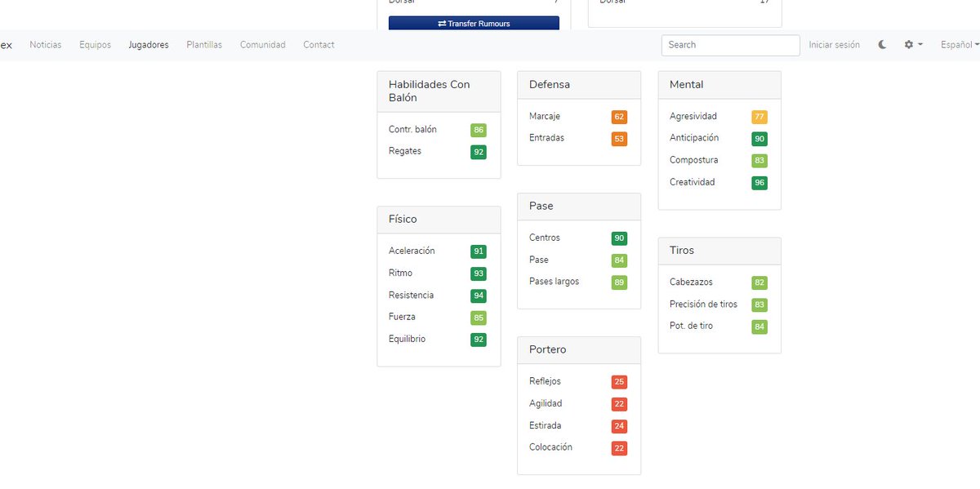Select the Agresividad rating badge 77
Image resolution: width=980 pixels, height=489 pixels.
point(759,118)
